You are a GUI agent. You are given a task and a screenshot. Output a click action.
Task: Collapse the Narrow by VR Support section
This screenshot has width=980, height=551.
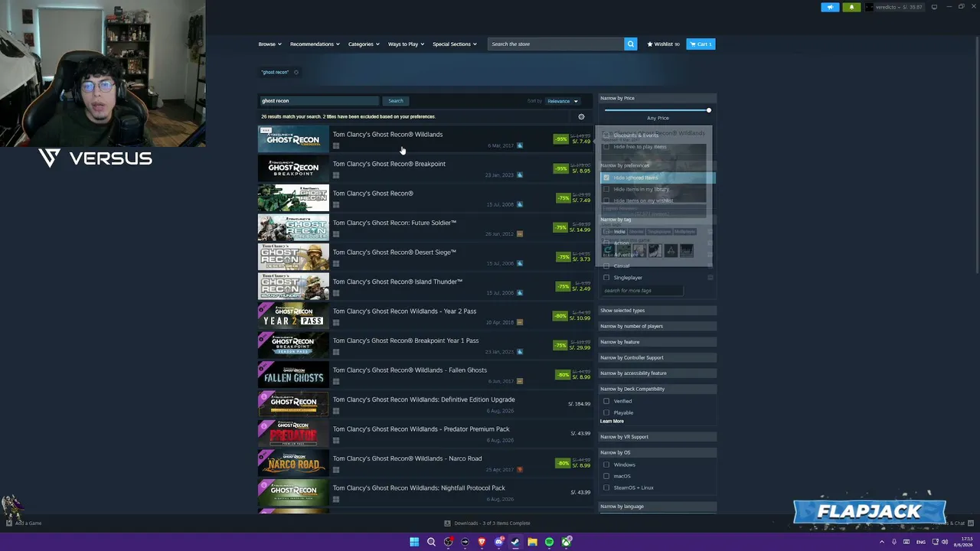pos(657,437)
